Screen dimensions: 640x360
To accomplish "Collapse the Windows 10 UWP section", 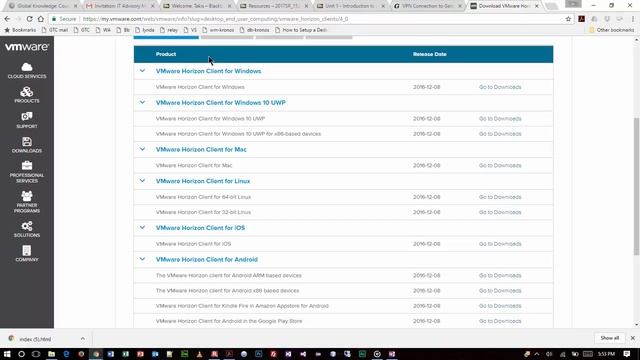I will [x=142, y=102].
